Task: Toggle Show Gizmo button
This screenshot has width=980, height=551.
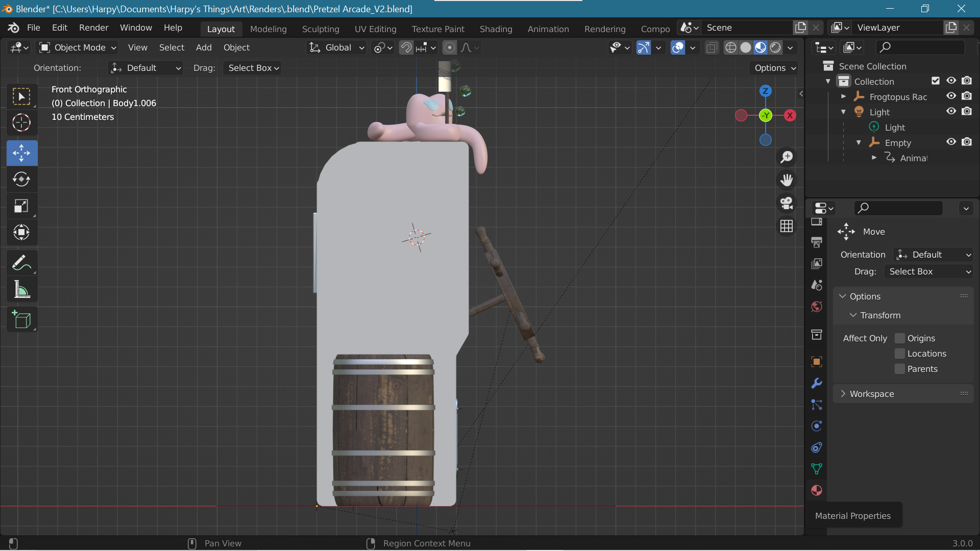Action: [644, 47]
